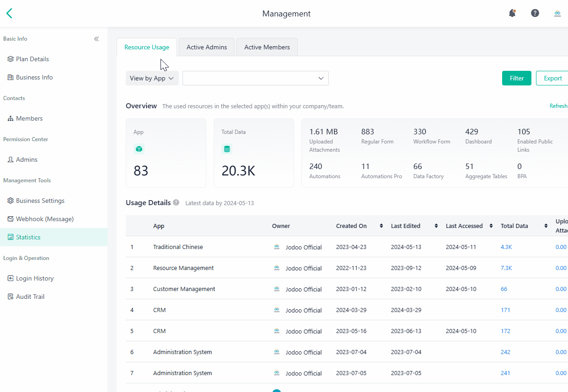Switch to the Active Members tab

267,47
